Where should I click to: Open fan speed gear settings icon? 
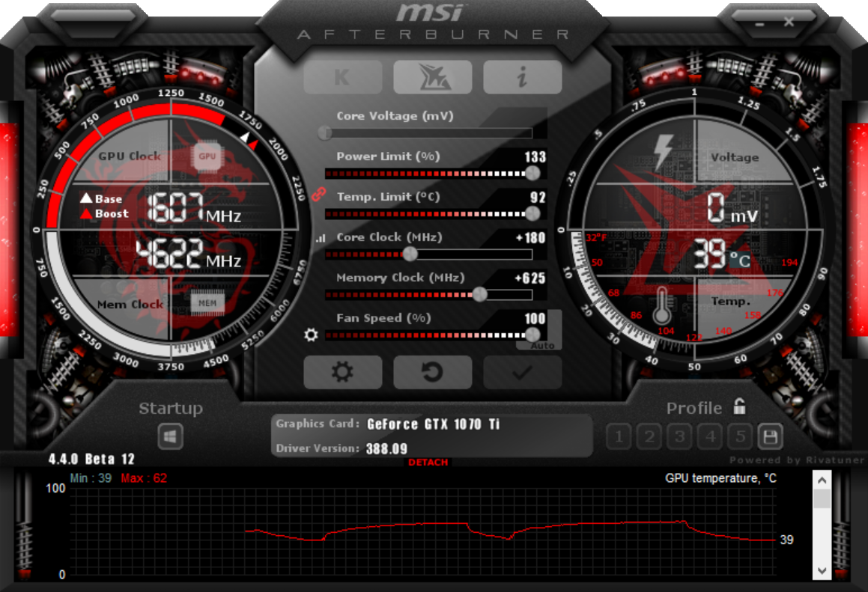311,335
